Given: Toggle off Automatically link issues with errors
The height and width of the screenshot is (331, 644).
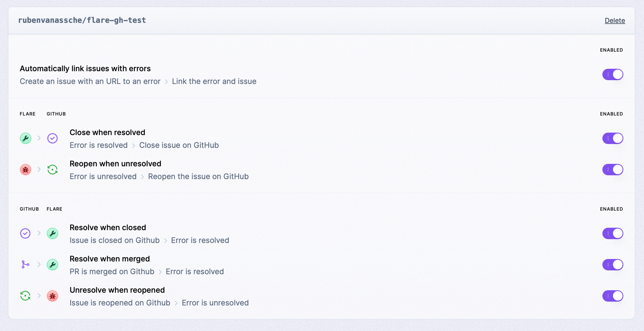Looking at the screenshot, I should pos(612,74).
